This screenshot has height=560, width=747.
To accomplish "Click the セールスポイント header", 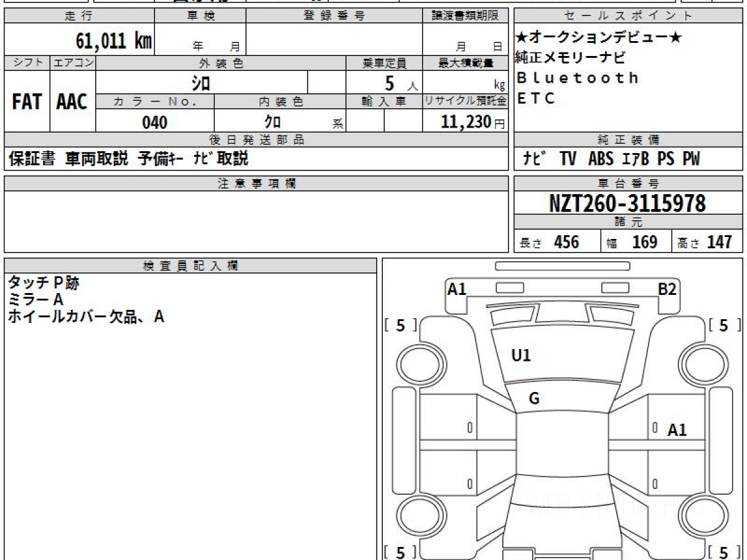I will point(629,16).
